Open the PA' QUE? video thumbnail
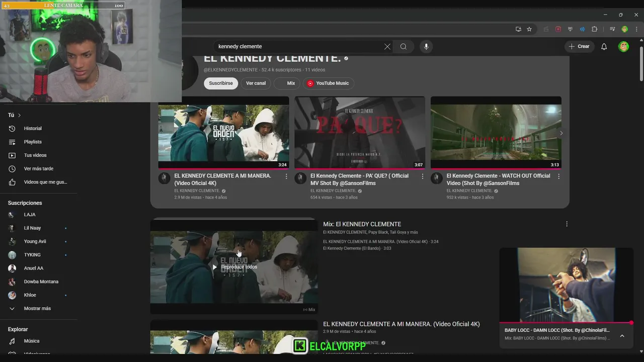Image resolution: width=644 pixels, height=362 pixels. pos(360,132)
